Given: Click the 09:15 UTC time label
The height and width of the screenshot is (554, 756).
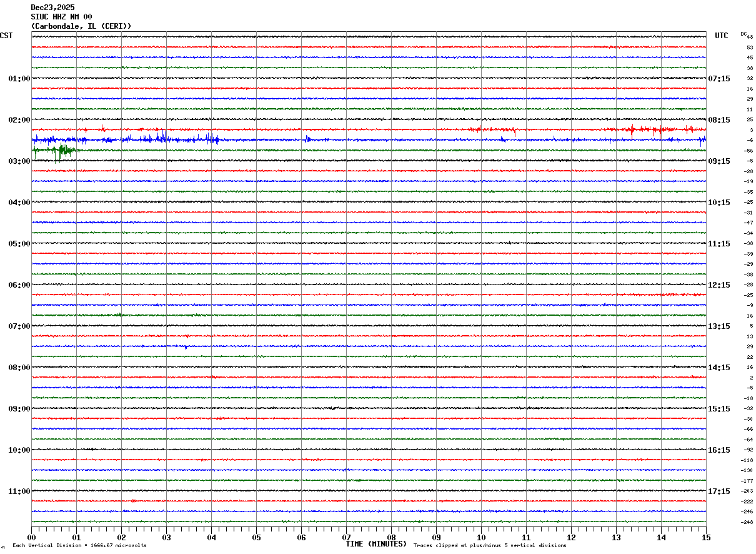Looking at the screenshot, I should [719, 161].
